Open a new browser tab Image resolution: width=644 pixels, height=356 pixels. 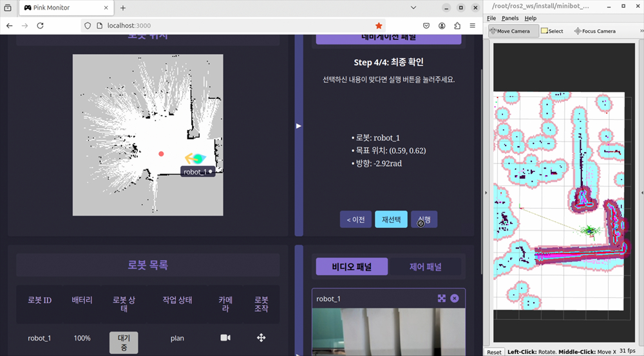pyautogui.click(x=123, y=7)
